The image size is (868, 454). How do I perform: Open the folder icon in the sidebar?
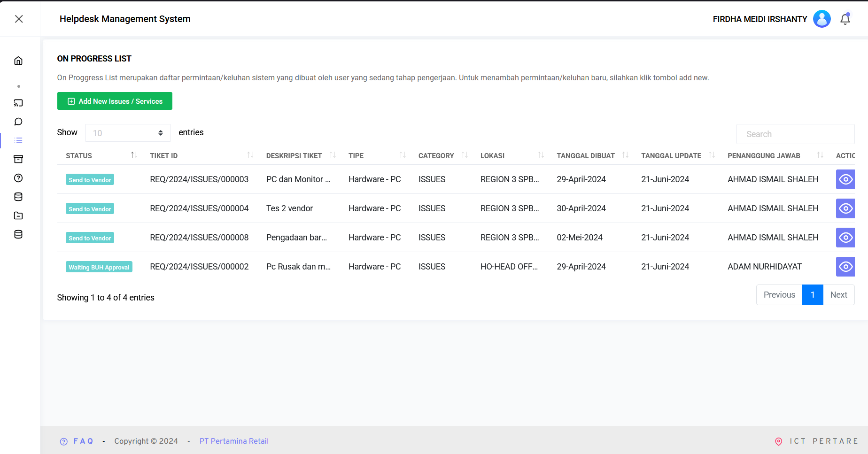pos(18,215)
